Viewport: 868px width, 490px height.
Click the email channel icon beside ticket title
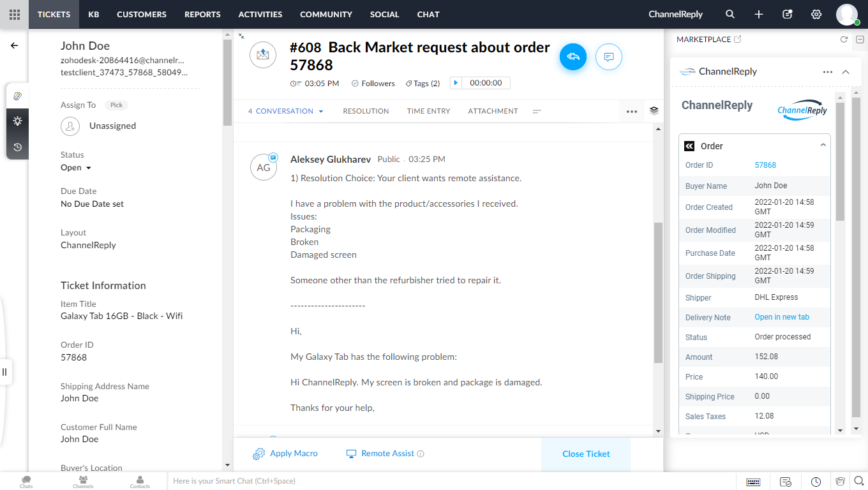pyautogui.click(x=263, y=56)
